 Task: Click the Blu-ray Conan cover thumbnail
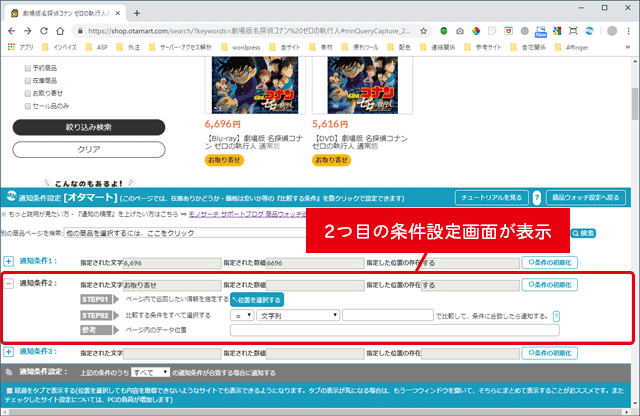[255, 85]
